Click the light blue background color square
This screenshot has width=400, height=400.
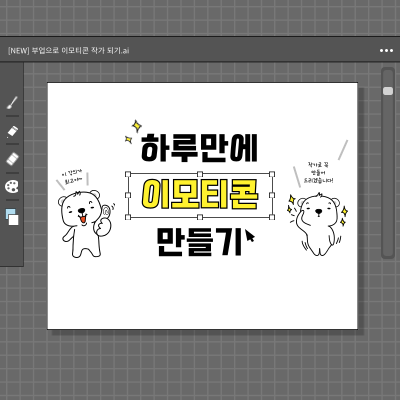[10, 213]
